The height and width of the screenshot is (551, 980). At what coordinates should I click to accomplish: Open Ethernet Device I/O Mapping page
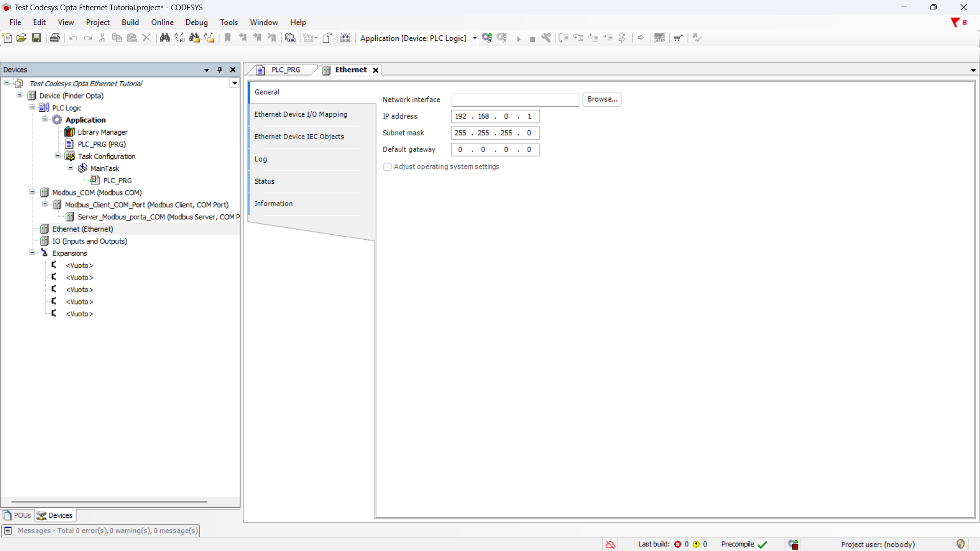point(301,114)
